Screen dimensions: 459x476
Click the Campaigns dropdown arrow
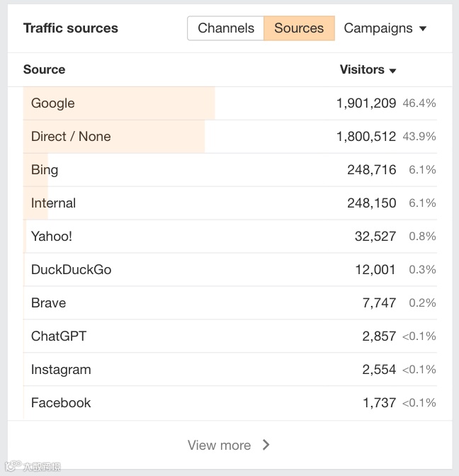pos(423,29)
